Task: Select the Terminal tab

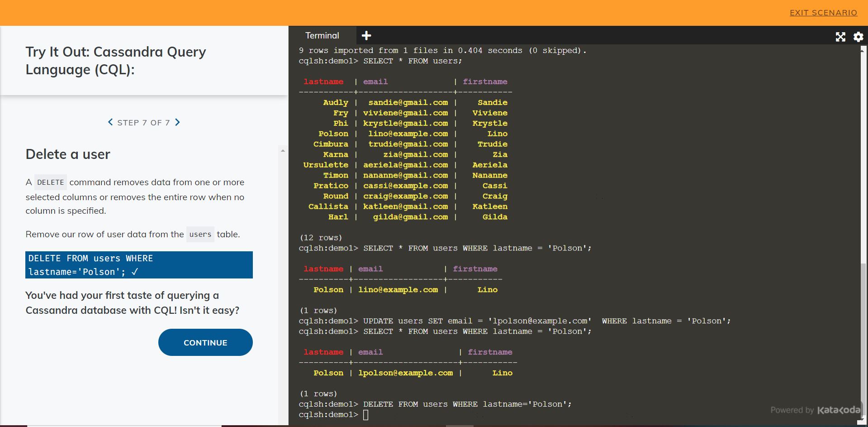Action: click(323, 35)
